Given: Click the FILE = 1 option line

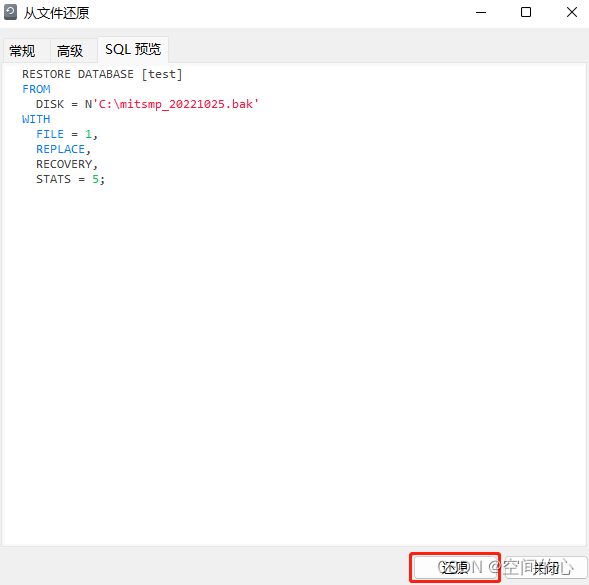Looking at the screenshot, I should tap(67, 134).
